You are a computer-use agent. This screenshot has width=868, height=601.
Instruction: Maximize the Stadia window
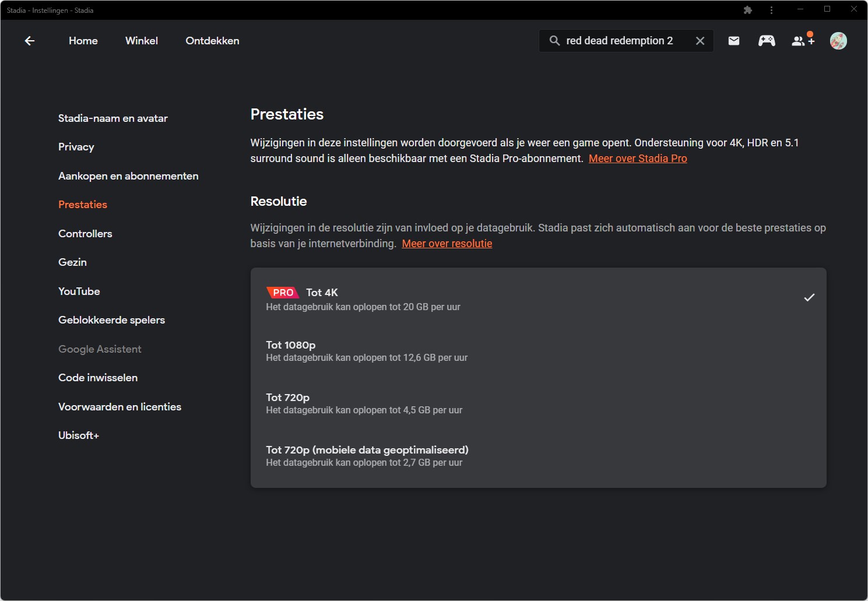pyautogui.click(x=827, y=9)
